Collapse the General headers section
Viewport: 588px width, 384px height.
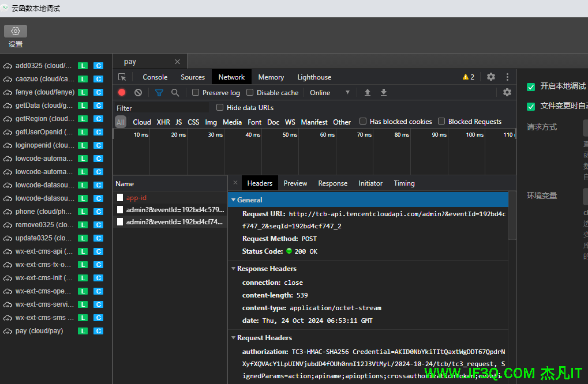pyautogui.click(x=249, y=200)
